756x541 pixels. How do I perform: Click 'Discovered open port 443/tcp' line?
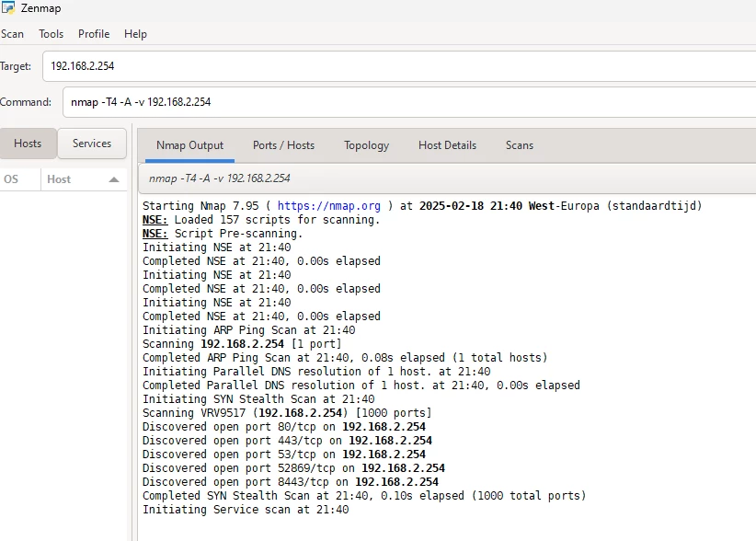point(287,441)
